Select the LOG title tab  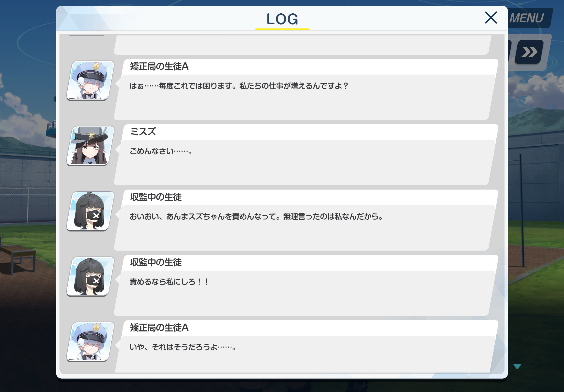point(282,19)
